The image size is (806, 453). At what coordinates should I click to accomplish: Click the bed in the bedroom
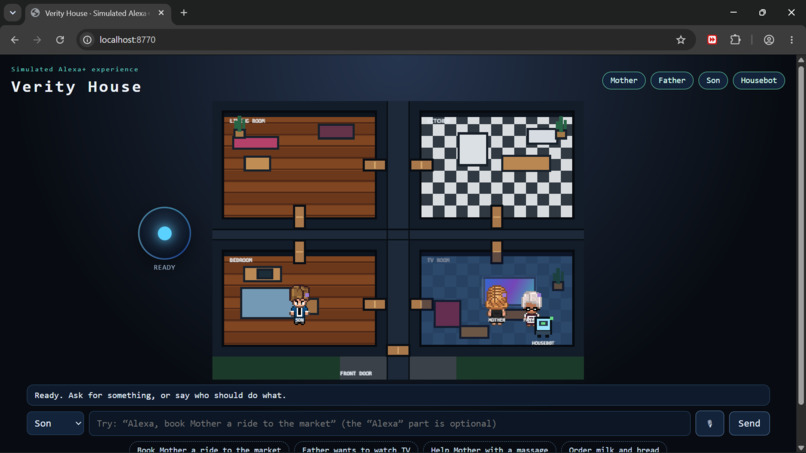coord(266,303)
